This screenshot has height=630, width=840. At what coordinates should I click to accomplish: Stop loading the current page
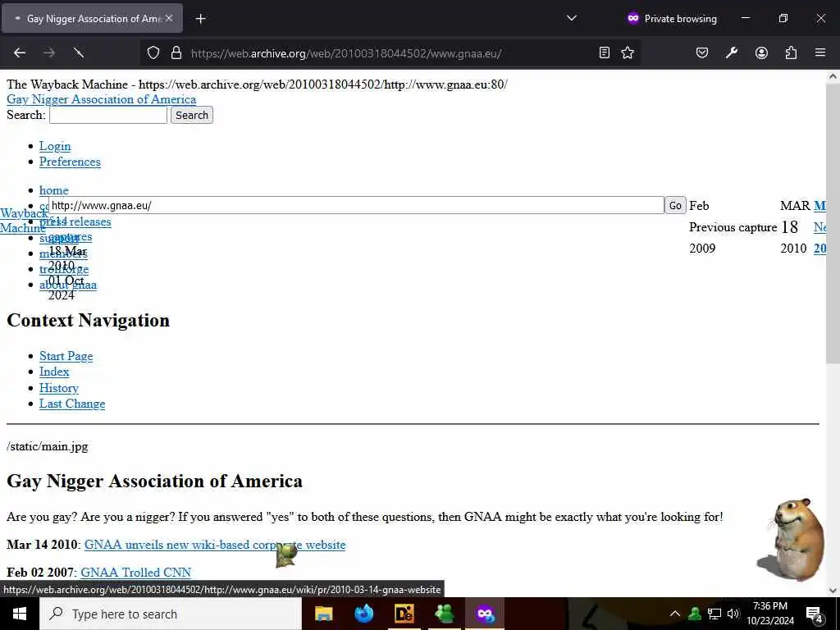(x=79, y=52)
